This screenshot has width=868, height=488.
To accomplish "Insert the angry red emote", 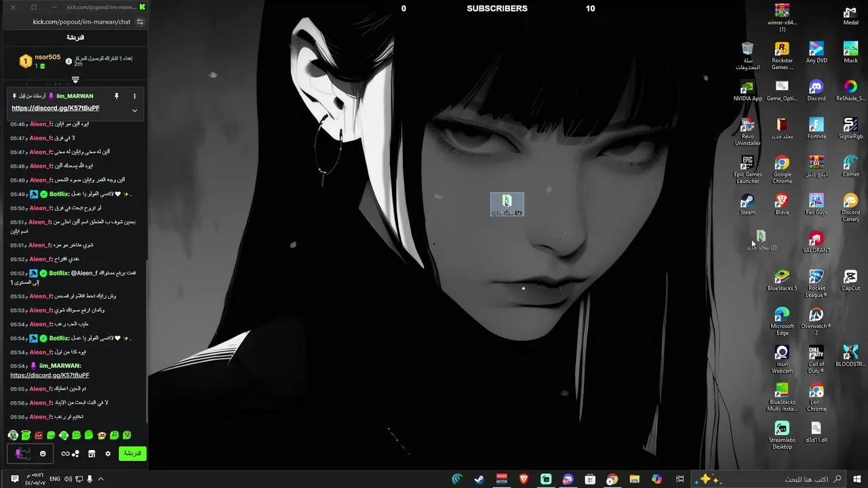I will (x=39, y=435).
